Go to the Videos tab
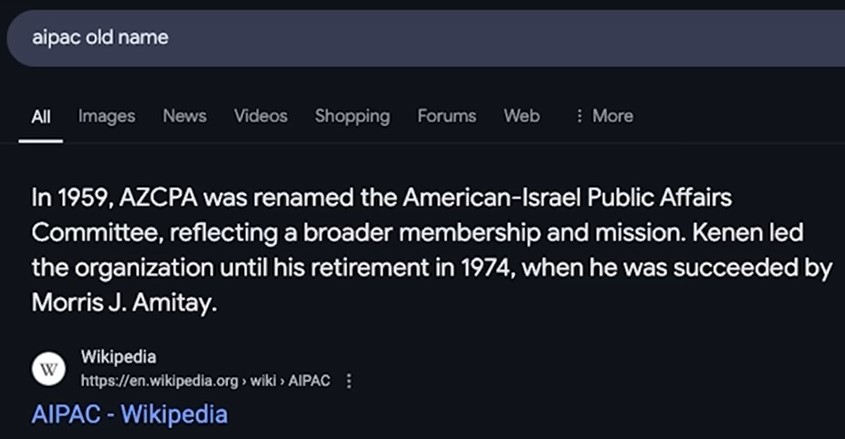Screen dimensions: 845x439 coord(260,116)
